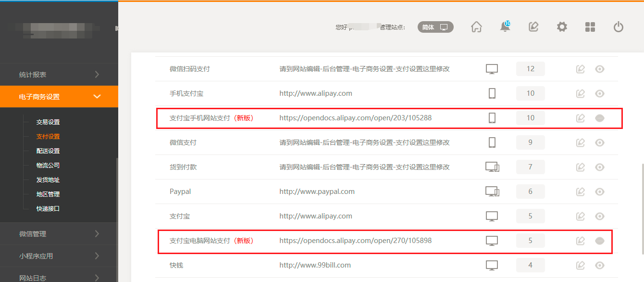Expand the 统计报表 sidebar section
The height and width of the screenshot is (282, 644).
59,75
